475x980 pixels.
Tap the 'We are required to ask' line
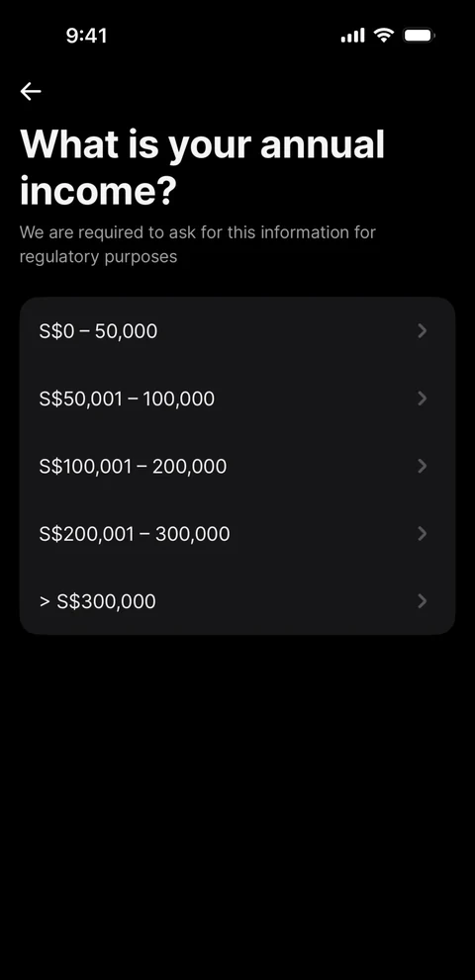click(198, 232)
